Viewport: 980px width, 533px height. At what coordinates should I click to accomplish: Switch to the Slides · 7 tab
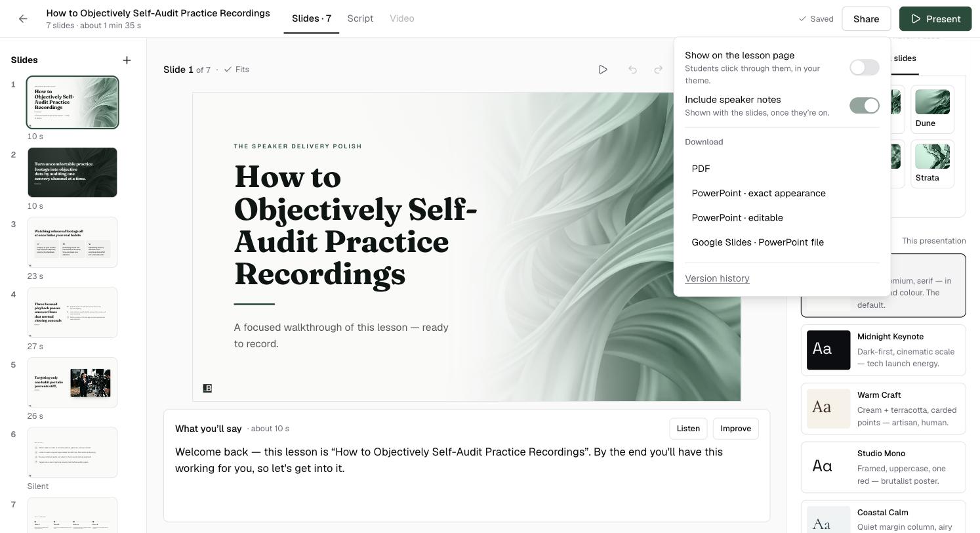(312, 18)
